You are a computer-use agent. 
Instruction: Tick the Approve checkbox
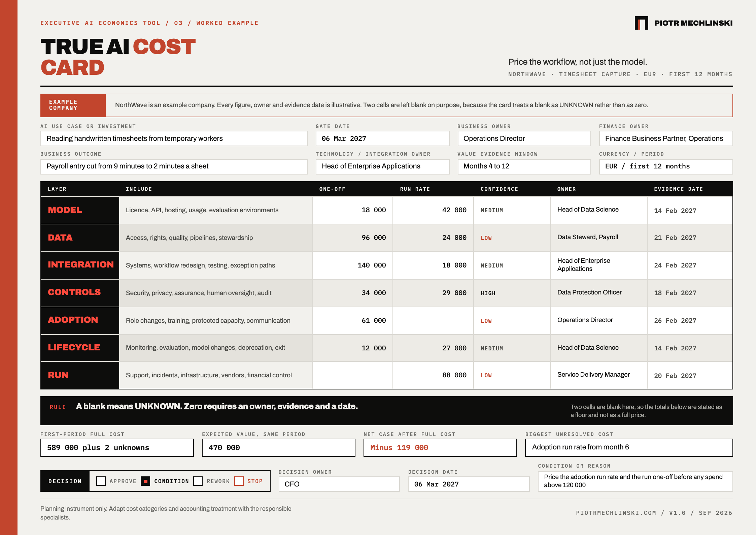tap(101, 481)
